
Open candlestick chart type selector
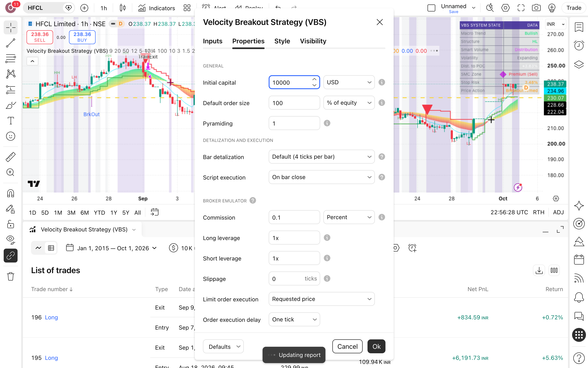[x=123, y=8]
